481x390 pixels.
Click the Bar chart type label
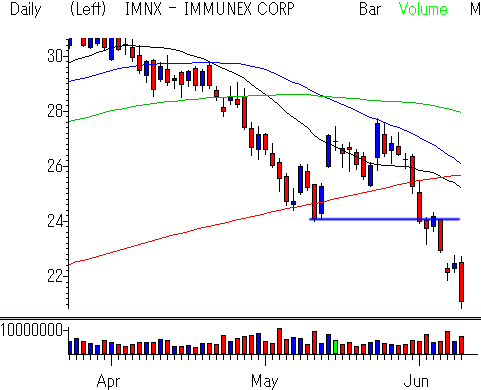[370, 9]
